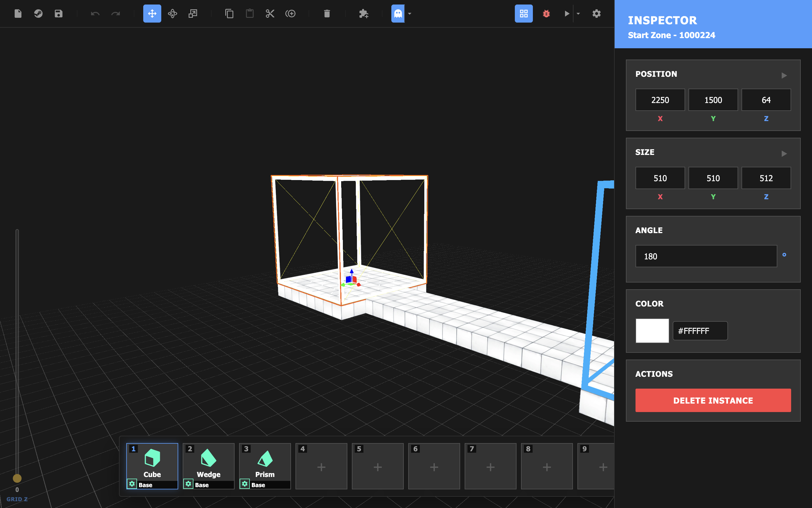This screenshot has height=508, width=812.
Task: Click the angle degree dial icon
Action: click(x=784, y=255)
